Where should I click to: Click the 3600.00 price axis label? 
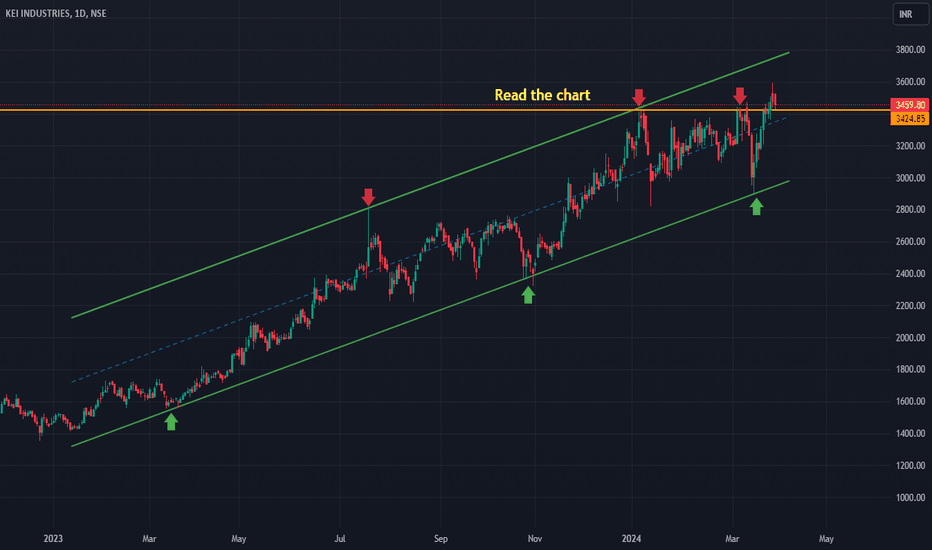[x=910, y=82]
